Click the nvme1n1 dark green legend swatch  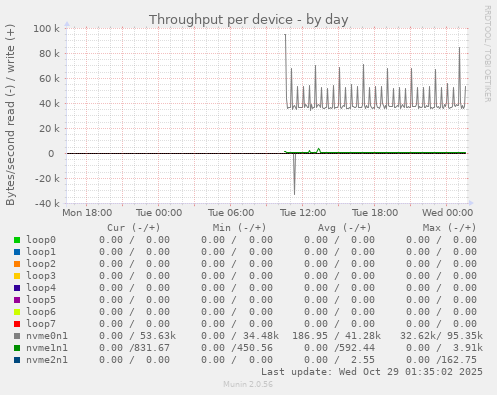(17, 348)
